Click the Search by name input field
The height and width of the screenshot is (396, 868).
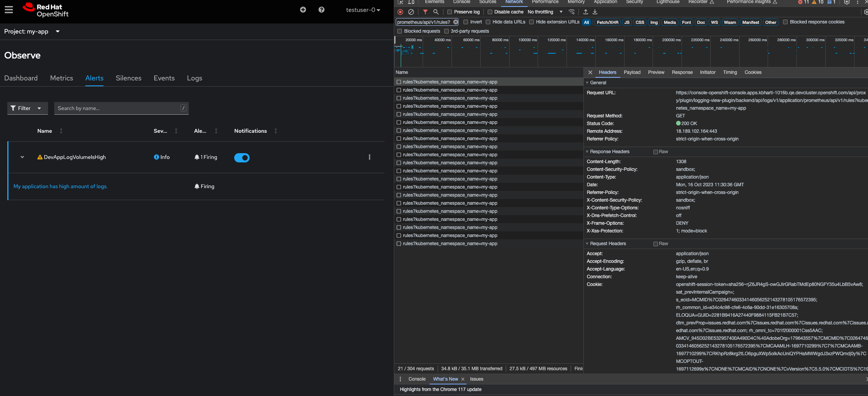tap(117, 108)
